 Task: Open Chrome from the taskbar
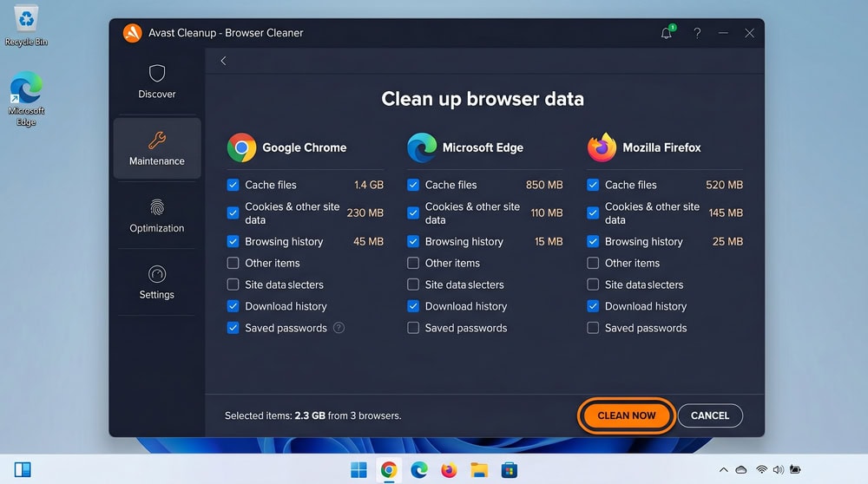[x=389, y=470]
